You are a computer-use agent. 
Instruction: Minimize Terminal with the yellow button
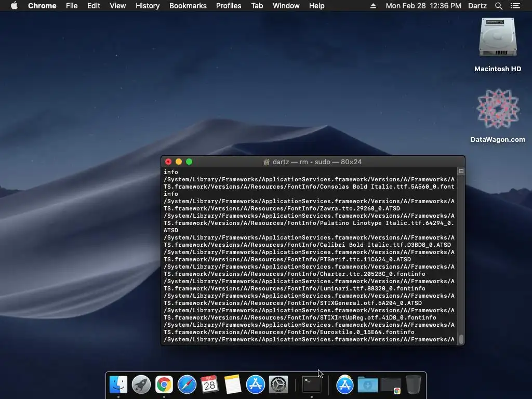(x=179, y=162)
